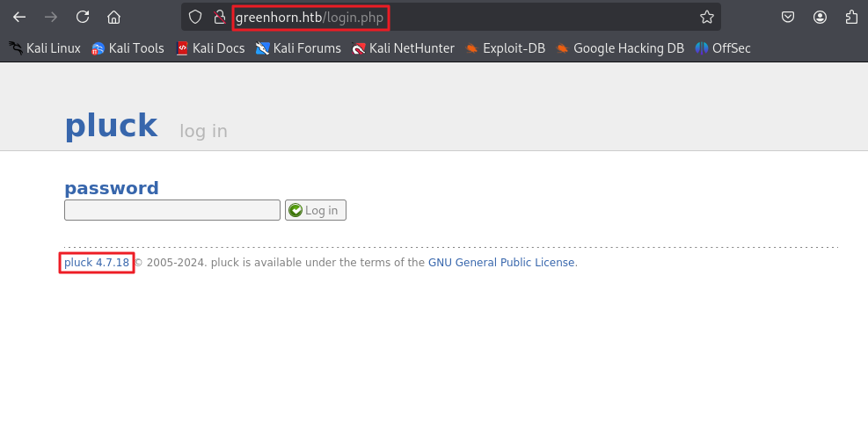Open the Google Hacking DB bookmark
This screenshot has width=868, height=428.
(620, 48)
